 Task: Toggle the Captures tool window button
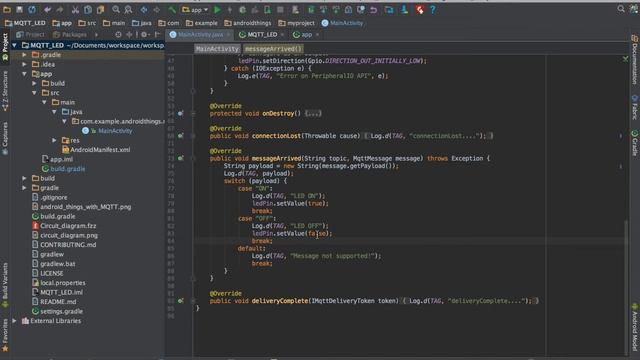tap(5, 138)
